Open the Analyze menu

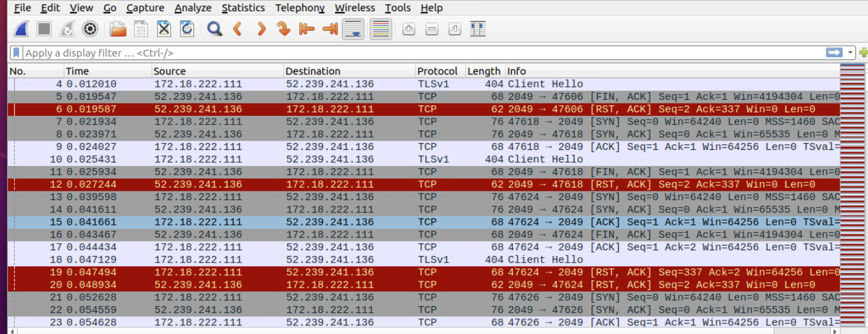pos(193,8)
